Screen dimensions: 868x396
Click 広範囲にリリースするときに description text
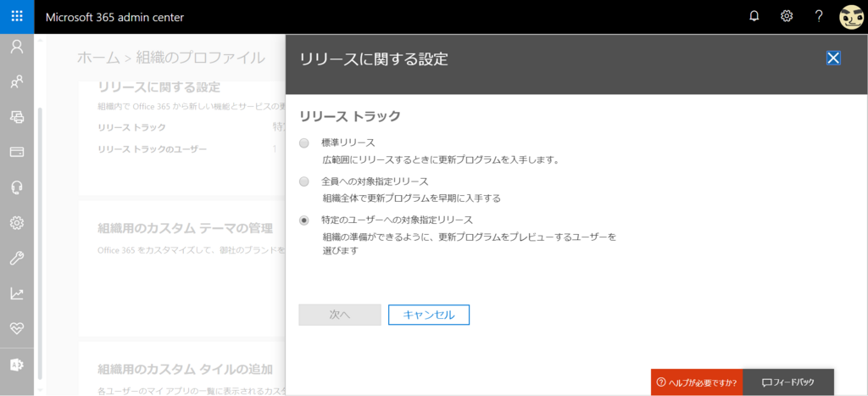pos(442,161)
